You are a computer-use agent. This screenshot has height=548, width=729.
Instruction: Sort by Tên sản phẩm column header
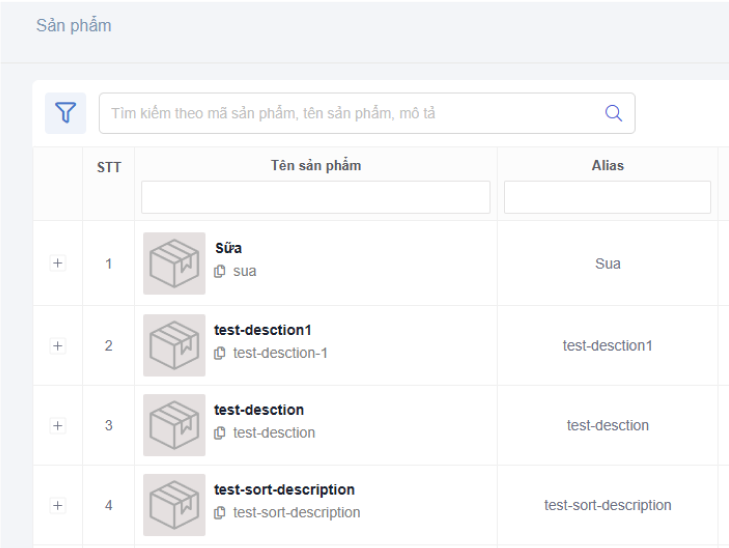[x=315, y=166]
